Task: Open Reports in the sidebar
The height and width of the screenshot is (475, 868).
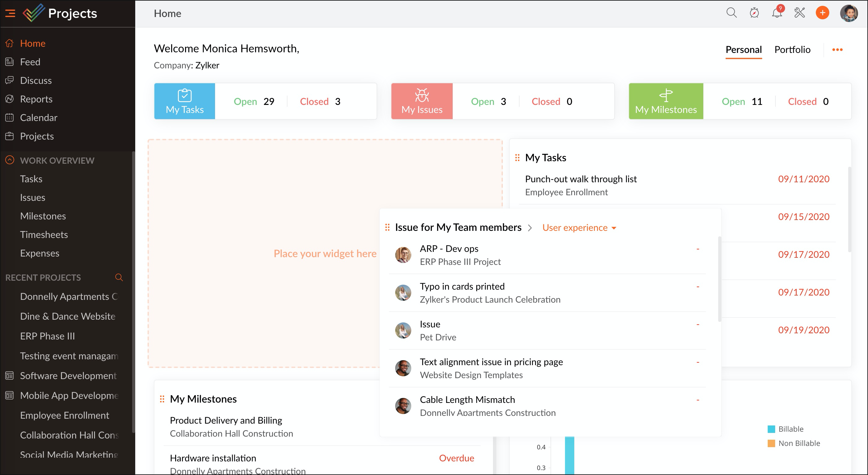Action: tap(36, 99)
